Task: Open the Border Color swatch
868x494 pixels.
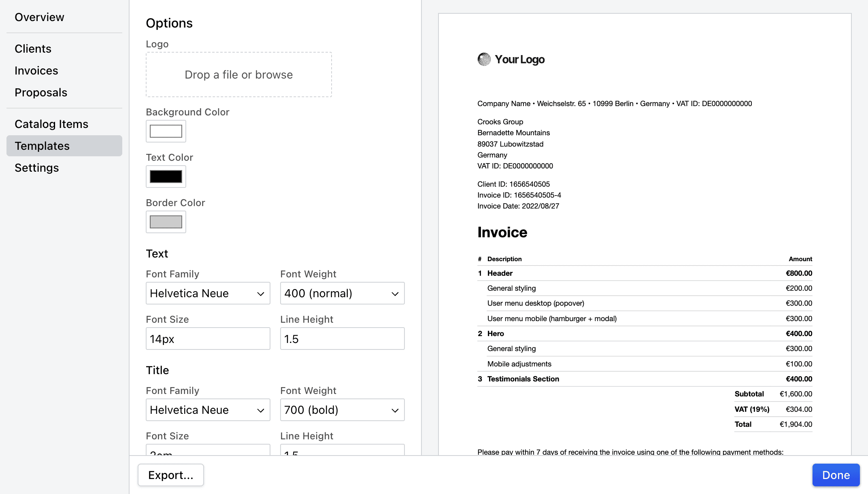Action: [166, 222]
